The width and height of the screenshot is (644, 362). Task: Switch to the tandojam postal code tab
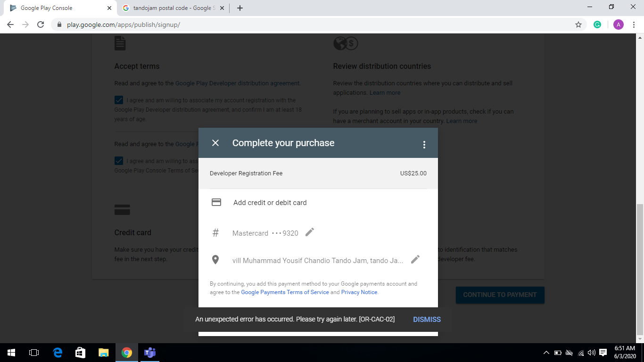(x=172, y=8)
